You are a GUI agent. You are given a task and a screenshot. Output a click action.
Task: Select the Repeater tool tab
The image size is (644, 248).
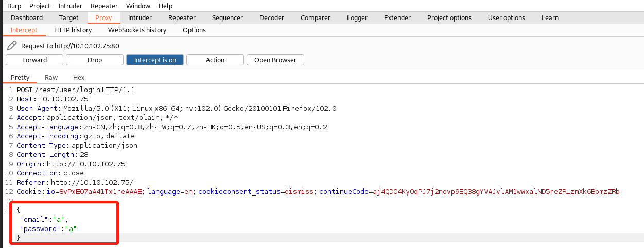click(182, 17)
